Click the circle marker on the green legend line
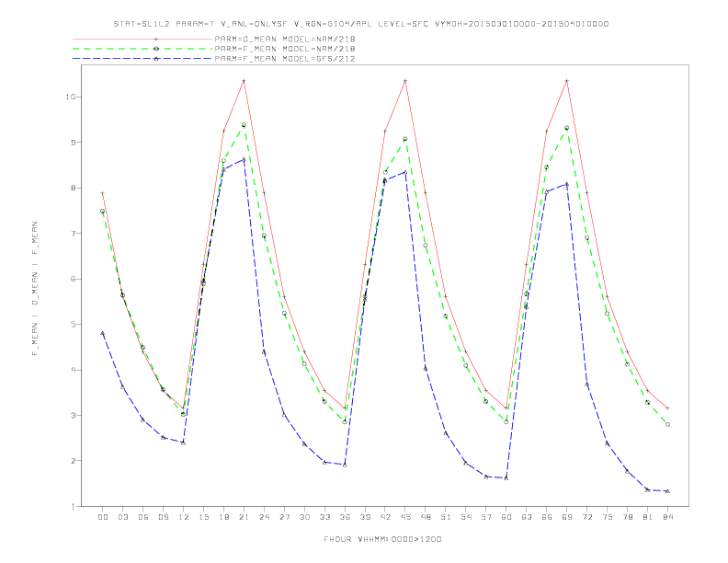The image size is (728, 563). pyautogui.click(x=156, y=49)
